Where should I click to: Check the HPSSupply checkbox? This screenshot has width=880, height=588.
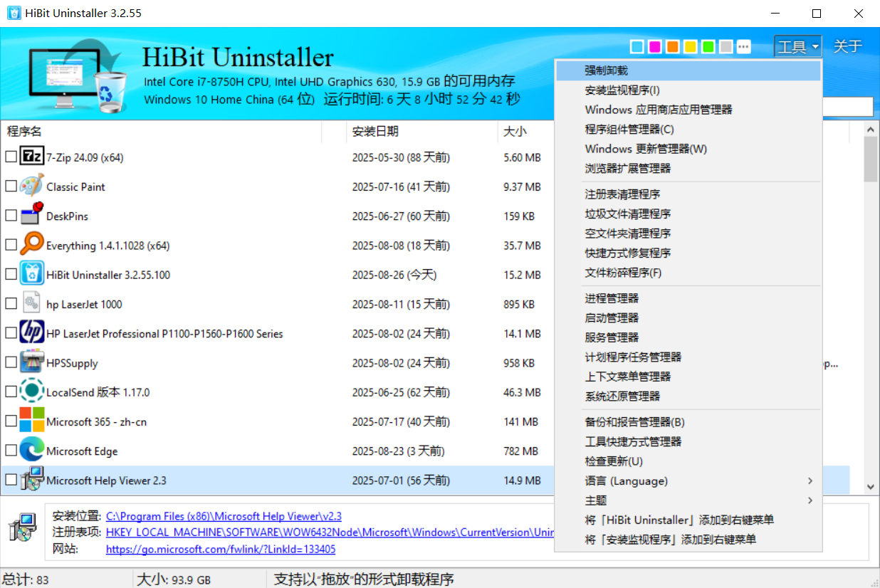tap(11, 362)
